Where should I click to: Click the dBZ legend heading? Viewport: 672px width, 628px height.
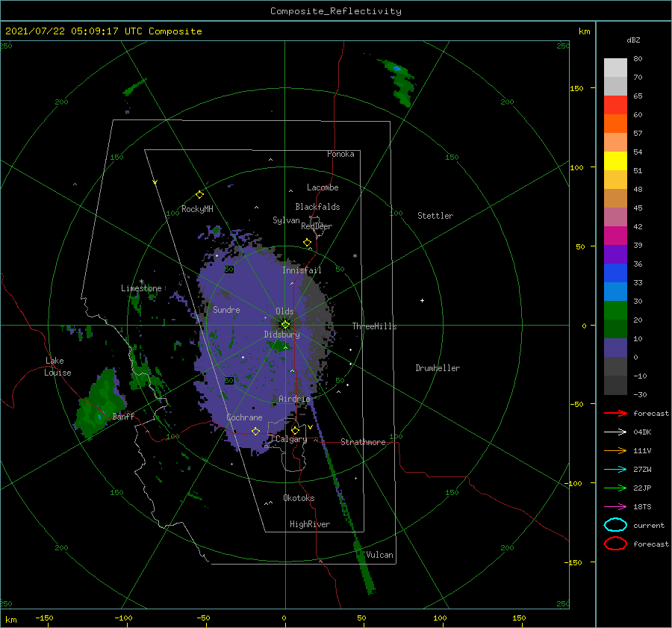(x=633, y=40)
